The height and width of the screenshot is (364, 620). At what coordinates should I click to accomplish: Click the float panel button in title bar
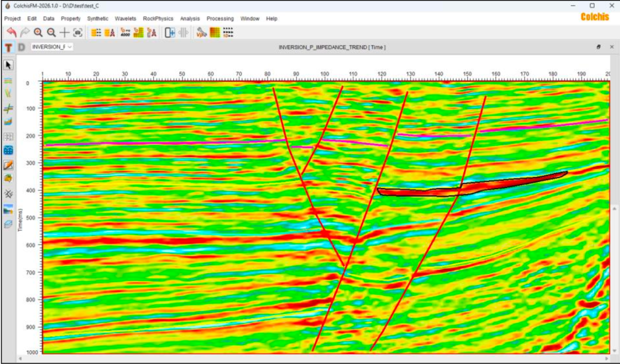598,47
